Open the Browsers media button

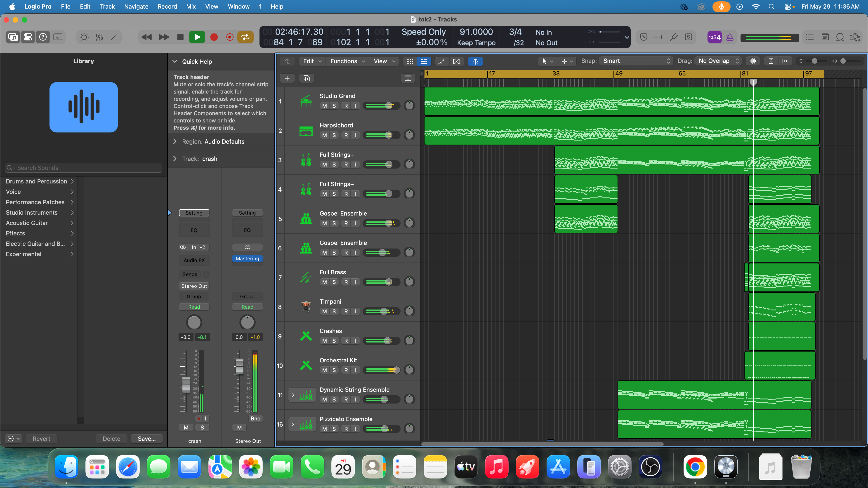(x=855, y=37)
